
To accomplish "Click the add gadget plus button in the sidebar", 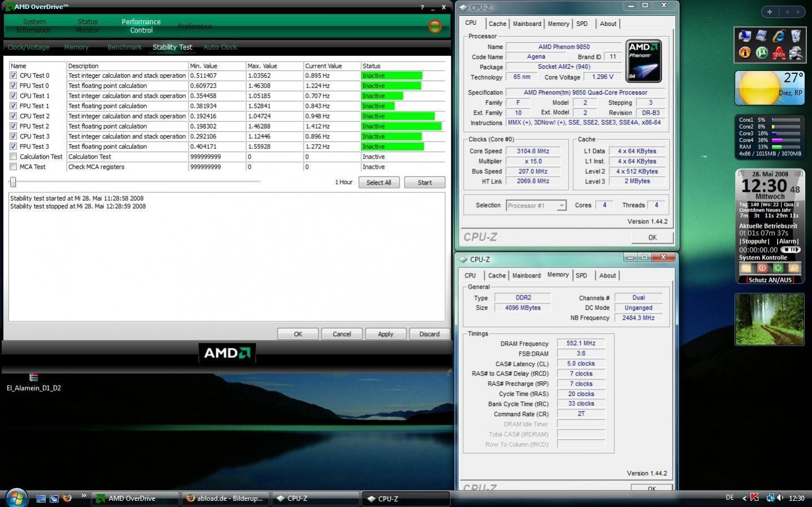I will pos(770,11).
